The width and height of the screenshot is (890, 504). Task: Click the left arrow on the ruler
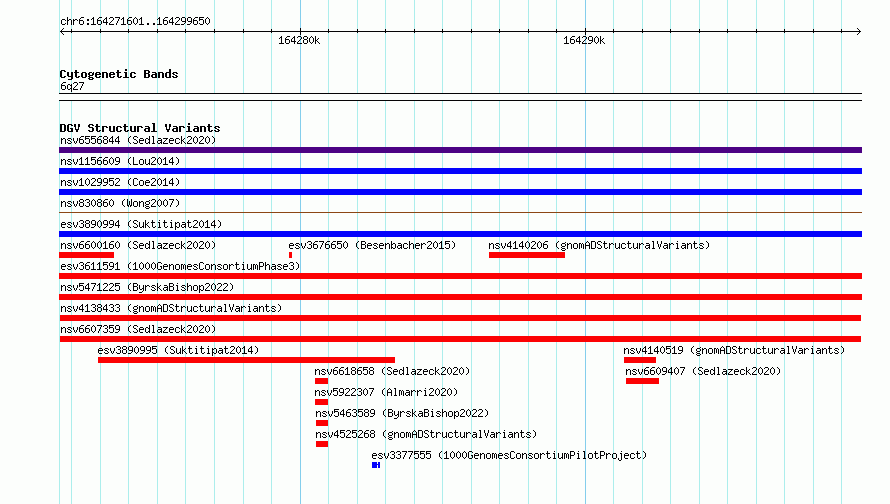coord(62,31)
